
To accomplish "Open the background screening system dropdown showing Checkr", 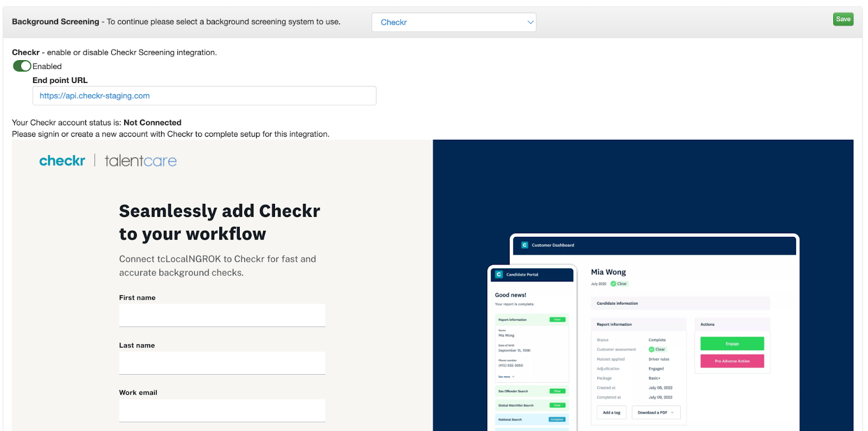I will (454, 22).
